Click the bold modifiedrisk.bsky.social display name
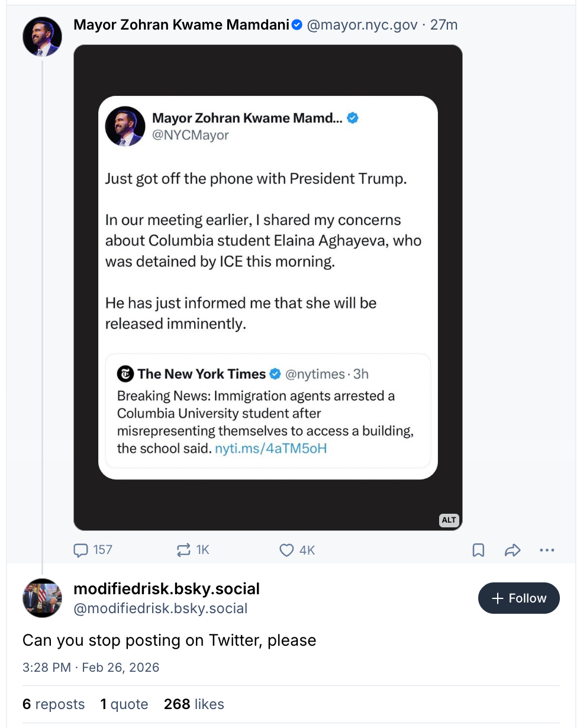 pyautogui.click(x=166, y=589)
